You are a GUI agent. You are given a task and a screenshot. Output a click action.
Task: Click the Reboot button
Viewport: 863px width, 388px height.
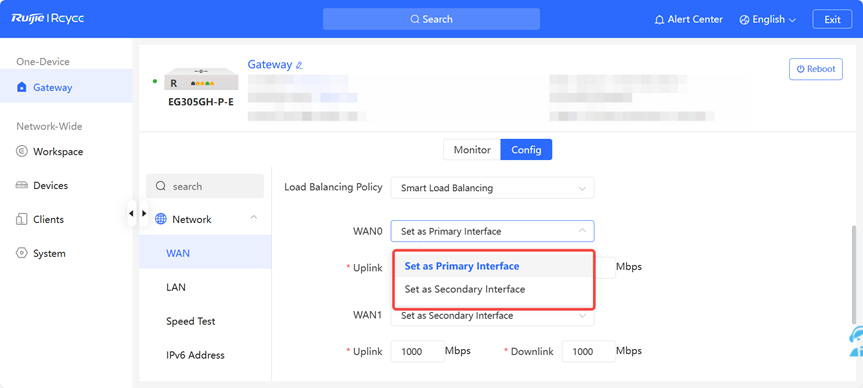point(816,69)
